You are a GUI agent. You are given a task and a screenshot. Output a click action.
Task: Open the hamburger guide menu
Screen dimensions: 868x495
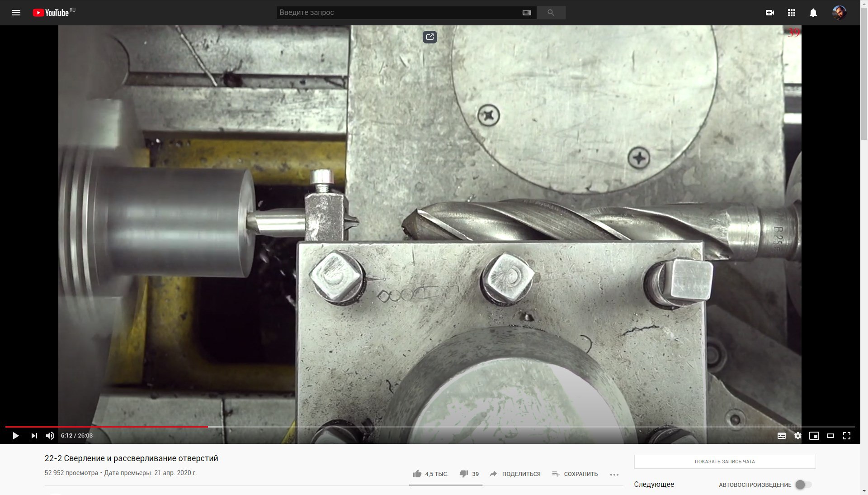pos(16,13)
